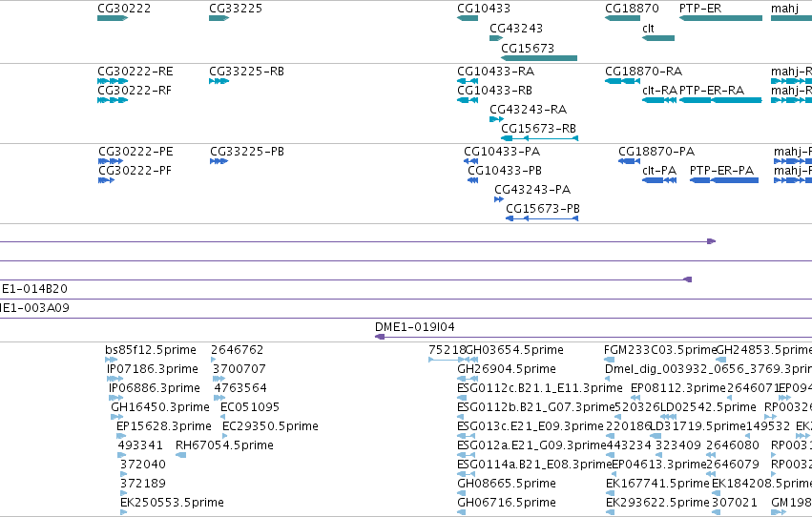
Task: Select protein CG30222-PF
Action: (x=106, y=180)
